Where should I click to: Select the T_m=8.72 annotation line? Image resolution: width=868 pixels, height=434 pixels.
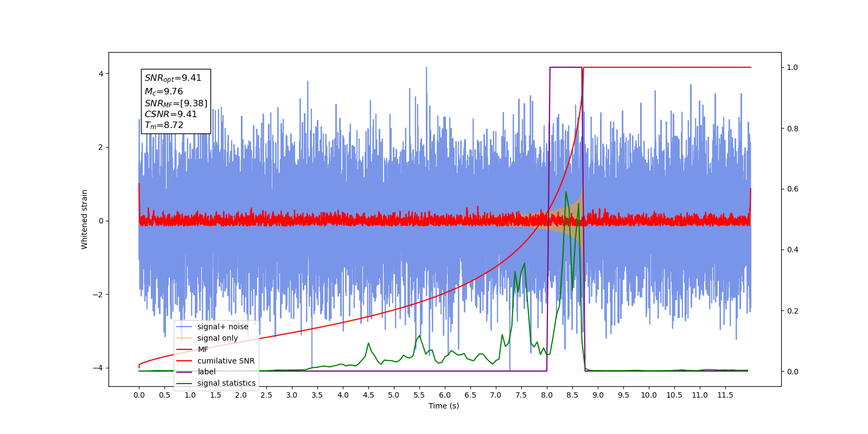pyautogui.click(x=164, y=125)
